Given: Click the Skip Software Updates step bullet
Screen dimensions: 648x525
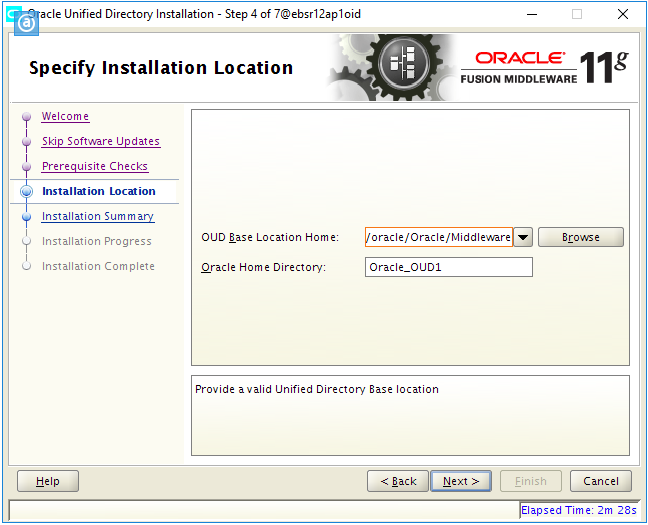Looking at the screenshot, I should tap(26, 141).
